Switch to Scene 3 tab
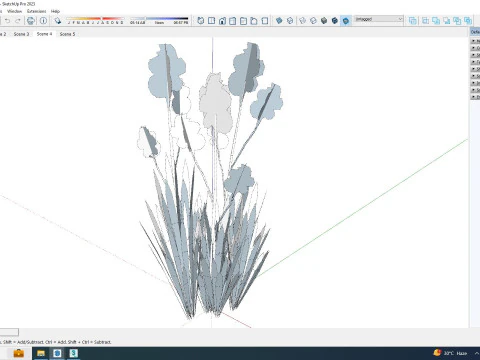Viewport: 480px width, 360px height. tap(21, 34)
